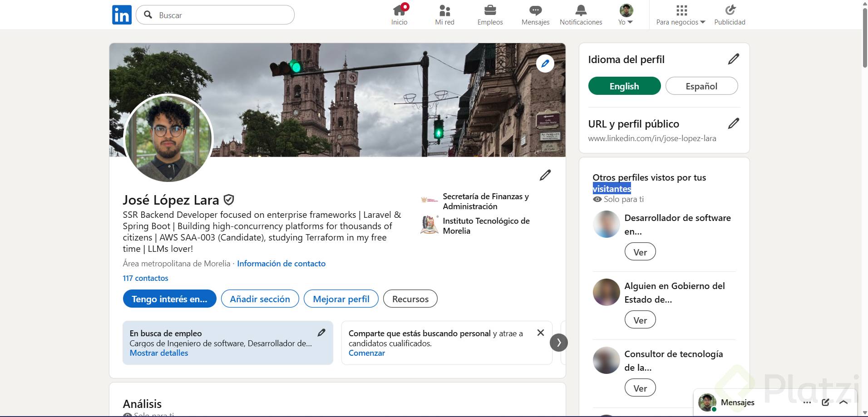The height and width of the screenshot is (417, 868).
Task: Click Mostrar detalles link
Action: (x=159, y=353)
